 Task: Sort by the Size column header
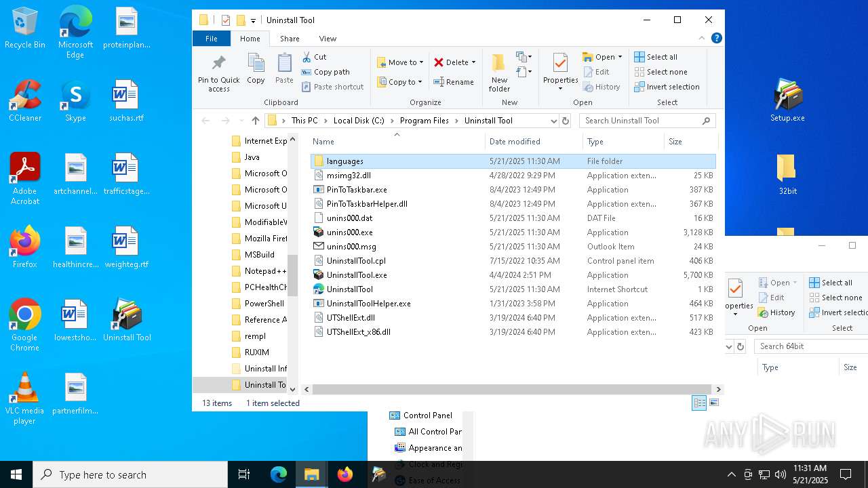pyautogui.click(x=690, y=142)
